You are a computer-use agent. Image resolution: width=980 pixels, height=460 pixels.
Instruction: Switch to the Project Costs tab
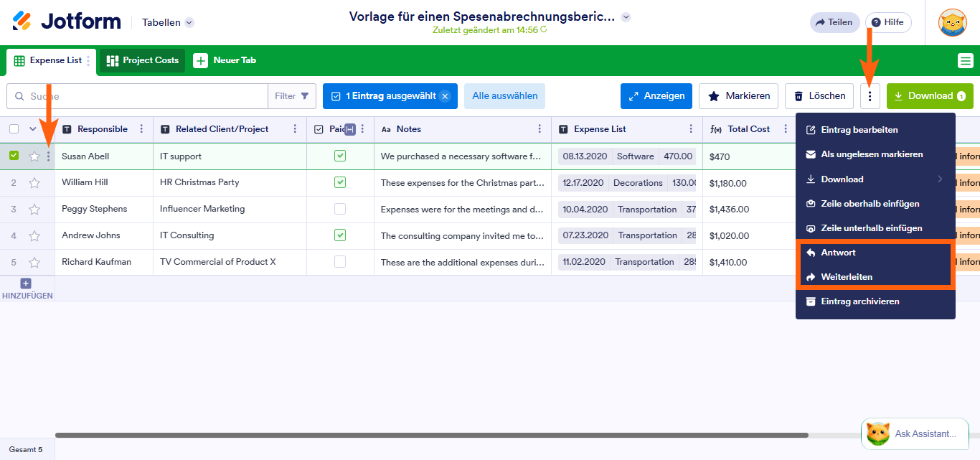[x=141, y=60]
